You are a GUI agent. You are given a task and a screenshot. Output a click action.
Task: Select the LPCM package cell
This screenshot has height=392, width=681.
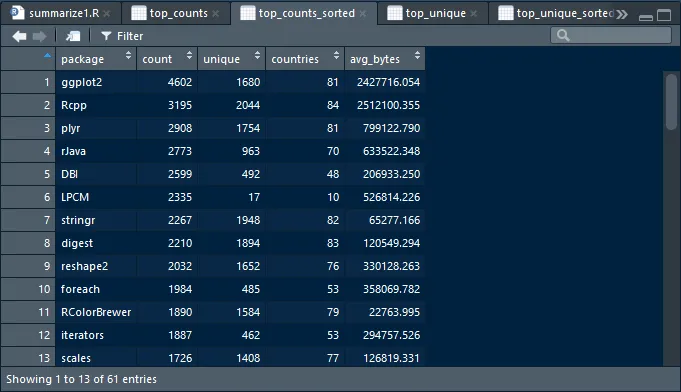tap(96, 197)
